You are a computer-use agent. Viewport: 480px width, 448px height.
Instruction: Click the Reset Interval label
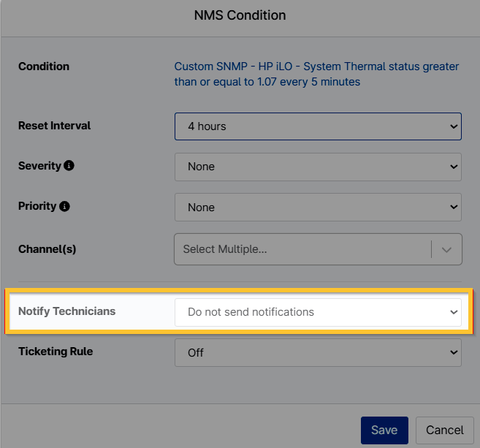click(55, 126)
